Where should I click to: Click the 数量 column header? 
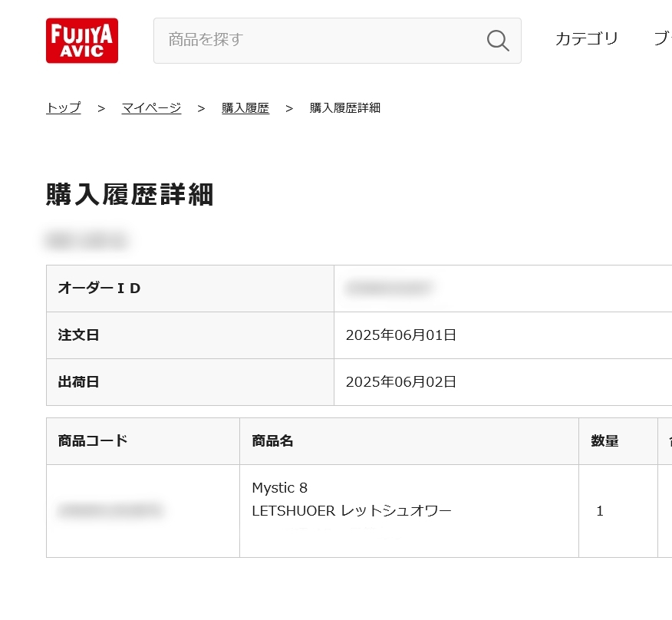click(x=604, y=440)
